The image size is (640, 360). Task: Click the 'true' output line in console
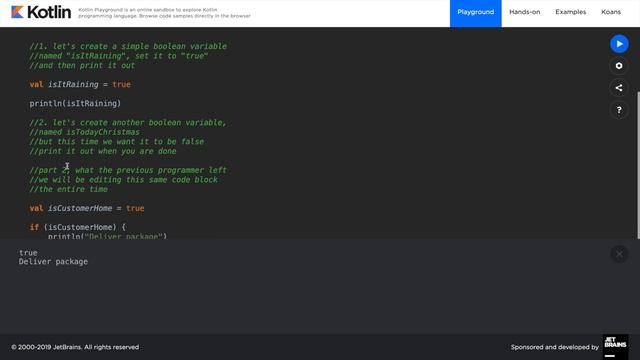(x=28, y=253)
